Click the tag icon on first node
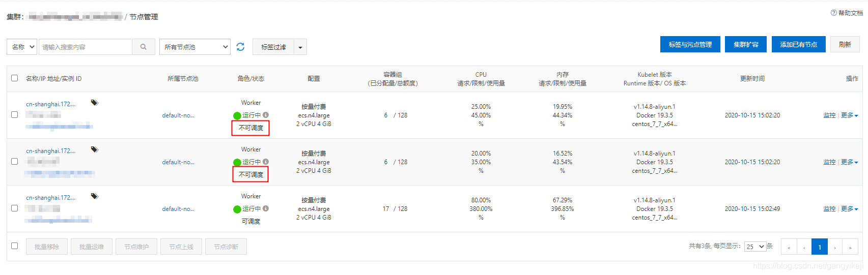This screenshot has height=275, width=868. [x=95, y=103]
